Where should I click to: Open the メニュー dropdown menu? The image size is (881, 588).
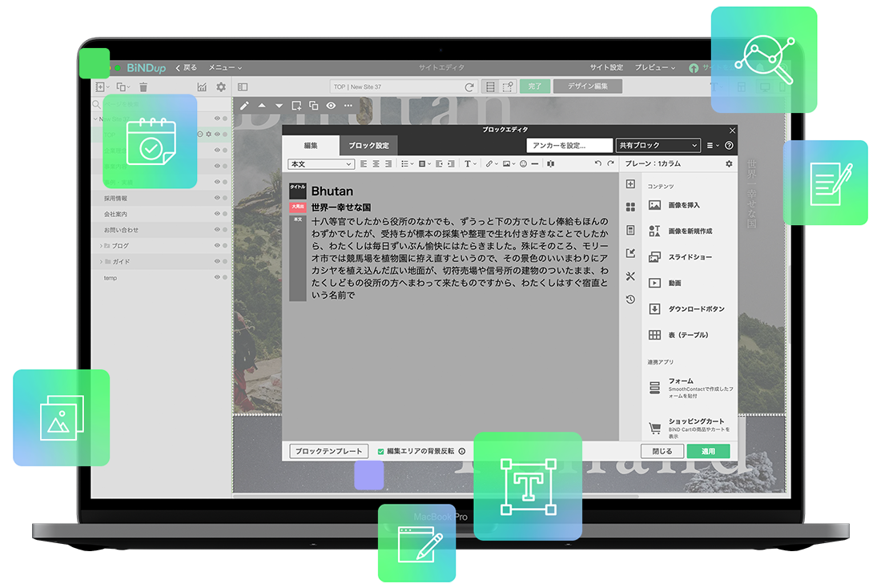click(225, 67)
